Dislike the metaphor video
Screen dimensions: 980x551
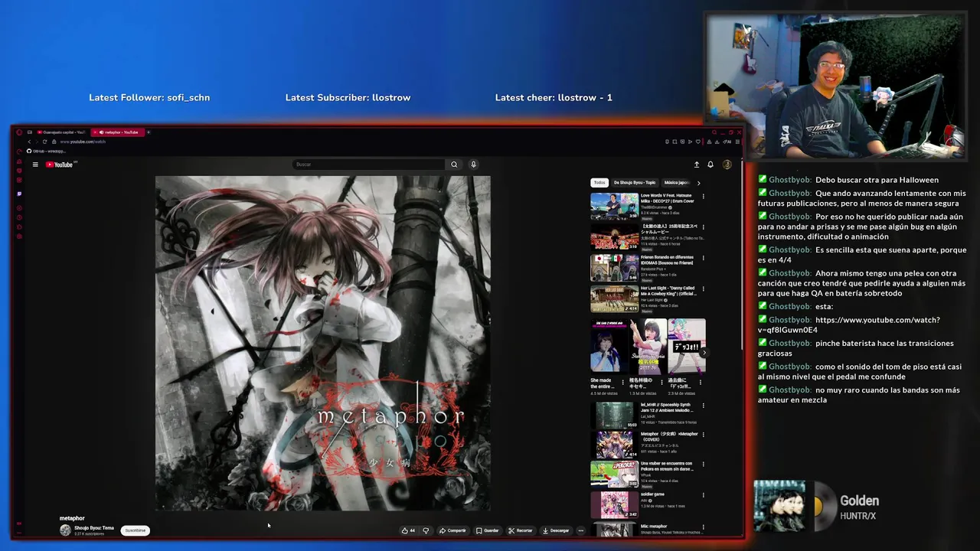pos(426,530)
